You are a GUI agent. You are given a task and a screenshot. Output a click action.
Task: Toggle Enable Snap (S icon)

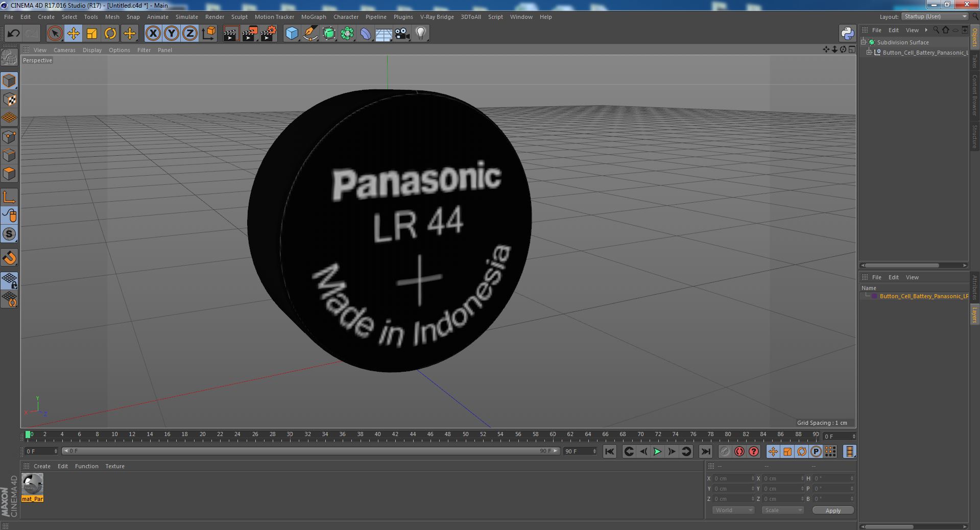9,234
